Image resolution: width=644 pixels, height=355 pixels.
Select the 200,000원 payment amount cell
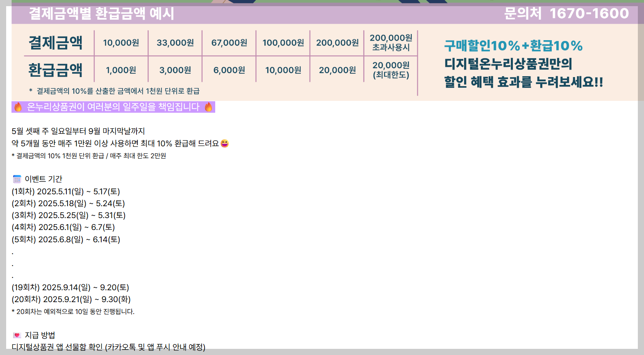(x=337, y=43)
